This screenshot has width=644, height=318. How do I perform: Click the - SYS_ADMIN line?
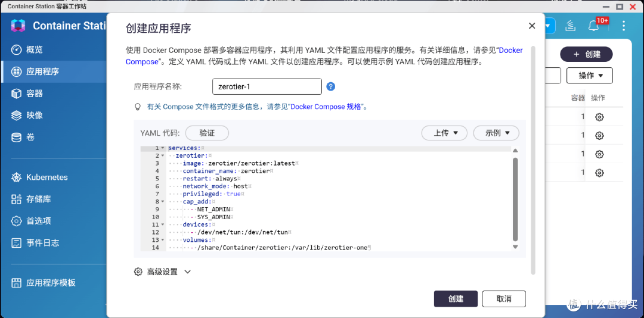pos(212,217)
